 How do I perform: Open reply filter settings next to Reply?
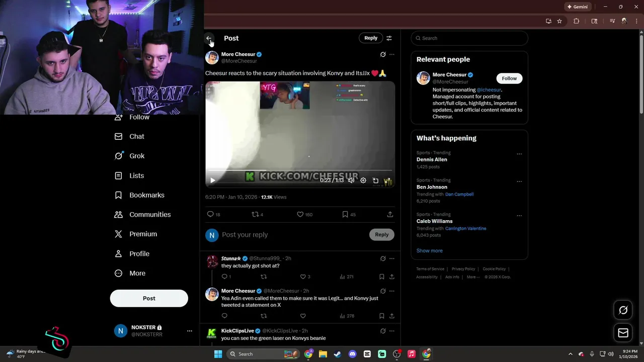[389, 38]
